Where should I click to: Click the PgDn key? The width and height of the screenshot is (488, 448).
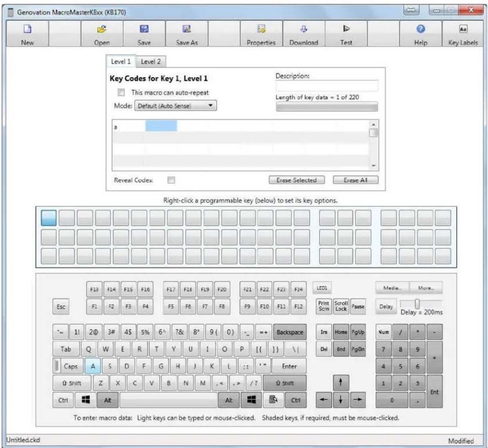(x=358, y=349)
